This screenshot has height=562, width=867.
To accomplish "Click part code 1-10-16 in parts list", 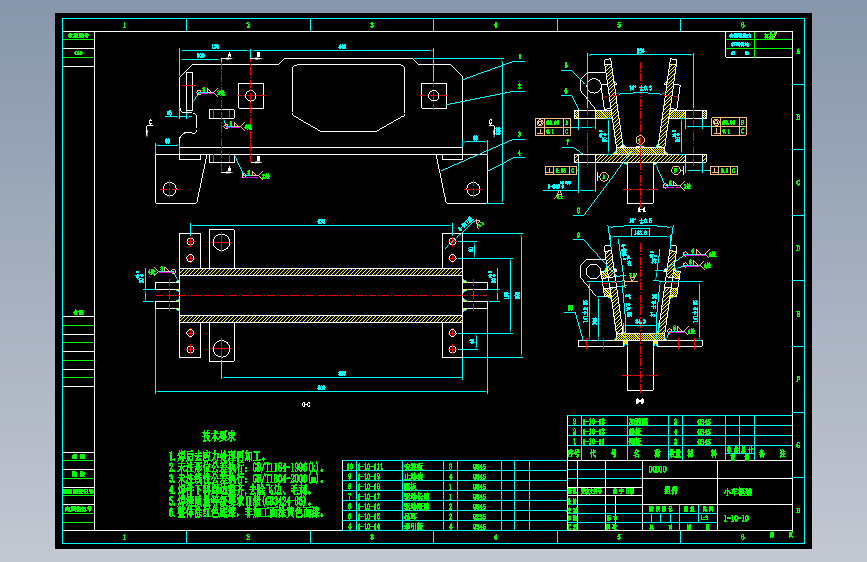I will coord(369,507).
